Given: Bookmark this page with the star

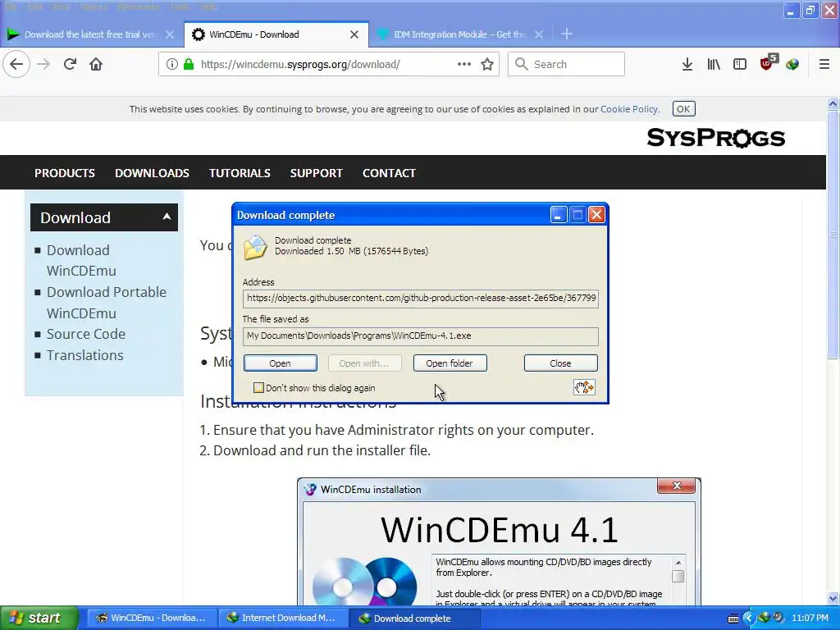Looking at the screenshot, I should [x=487, y=64].
